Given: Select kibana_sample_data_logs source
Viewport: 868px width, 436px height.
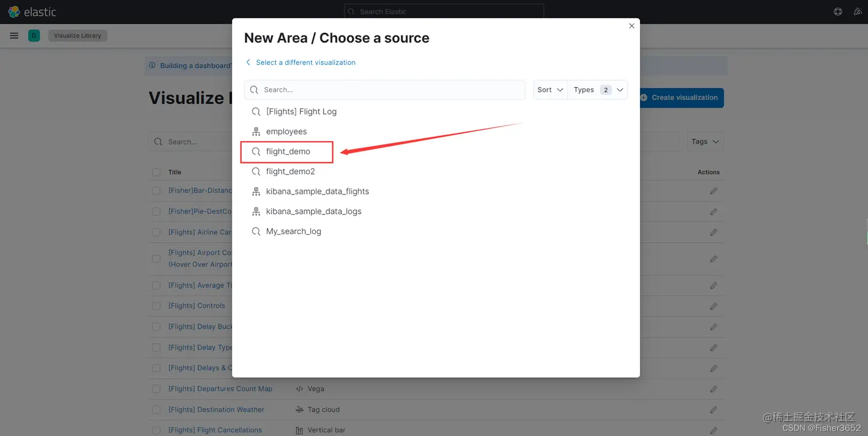Looking at the screenshot, I should [x=314, y=212].
